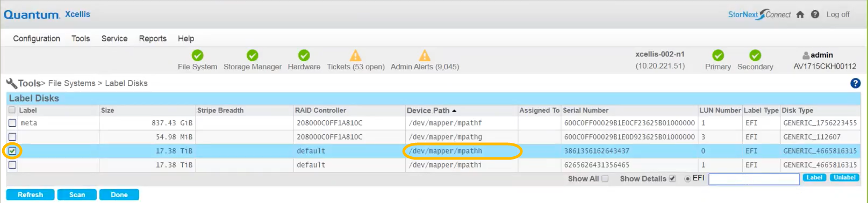Open the Service menu
The image size is (868, 203).
114,39
